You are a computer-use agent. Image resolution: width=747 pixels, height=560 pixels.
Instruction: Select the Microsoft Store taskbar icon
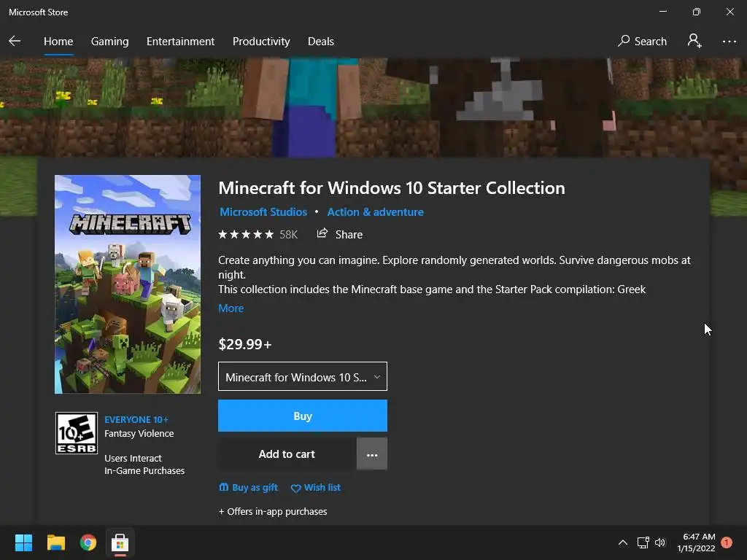click(x=120, y=542)
